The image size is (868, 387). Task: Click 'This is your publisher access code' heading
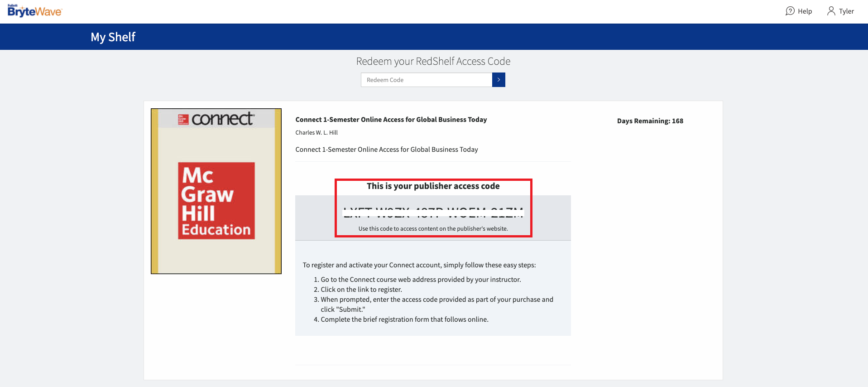[x=433, y=186]
